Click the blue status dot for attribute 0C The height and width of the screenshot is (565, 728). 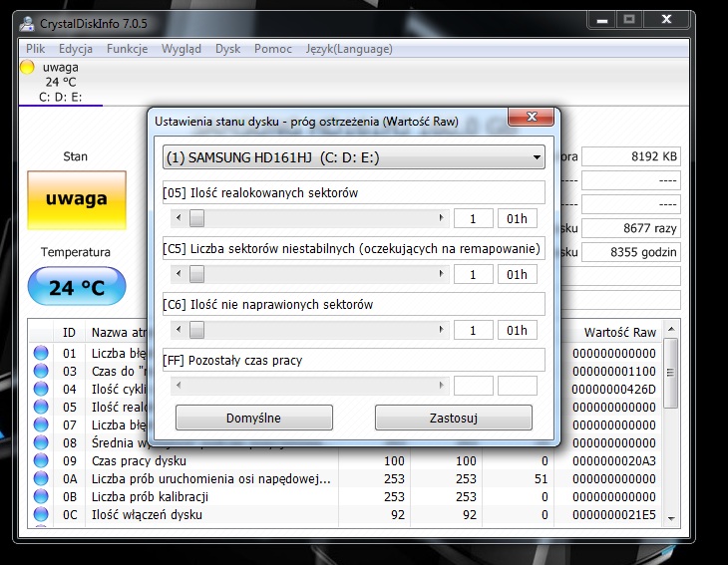pyautogui.click(x=41, y=514)
